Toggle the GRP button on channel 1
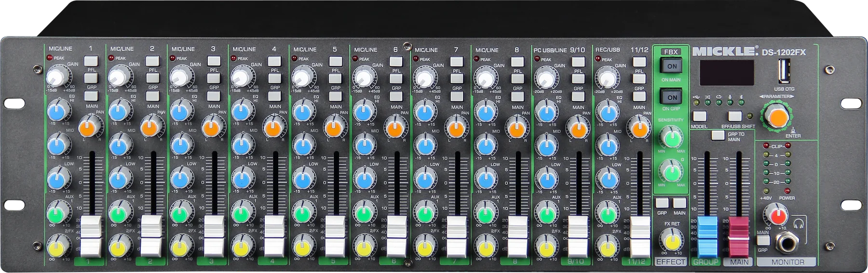The height and width of the screenshot is (273, 868). (91, 78)
